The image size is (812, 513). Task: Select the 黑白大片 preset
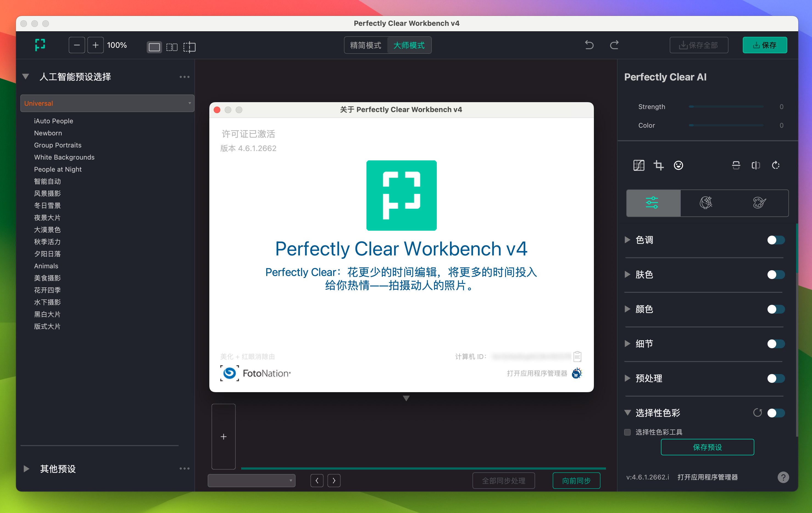tap(48, 314)
